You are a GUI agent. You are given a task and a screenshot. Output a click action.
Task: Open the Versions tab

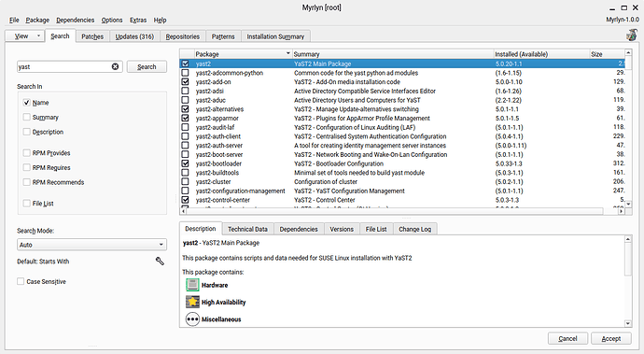pos(342,229)
